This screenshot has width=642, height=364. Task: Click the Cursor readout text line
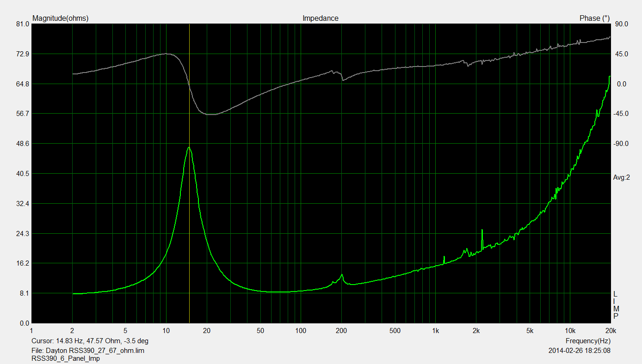[x=90, y=341]
